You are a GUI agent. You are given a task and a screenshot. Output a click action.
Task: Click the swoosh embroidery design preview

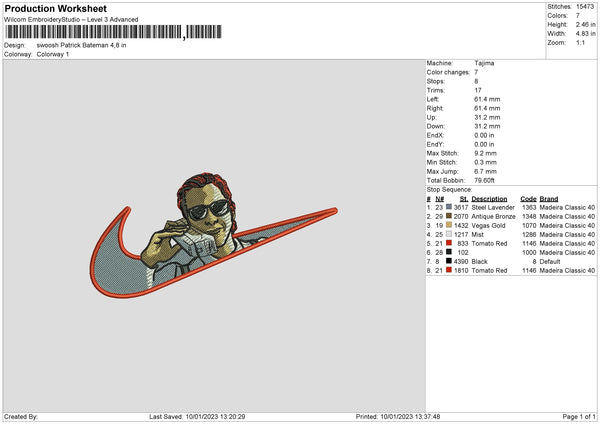[214, 235]
